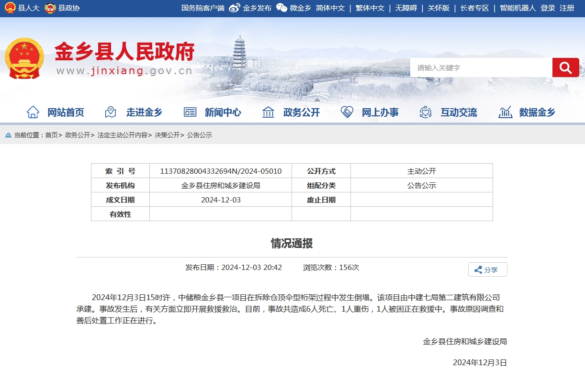The height and width of the screenshot is (392, 585).
Task: Click the WeChat icon for 微金乡
Action: (281, 8)
